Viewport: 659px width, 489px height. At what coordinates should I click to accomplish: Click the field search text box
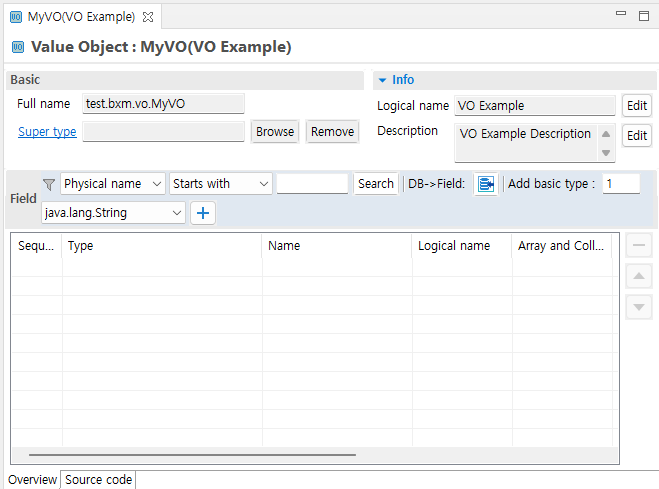click(x=312, y=184)
